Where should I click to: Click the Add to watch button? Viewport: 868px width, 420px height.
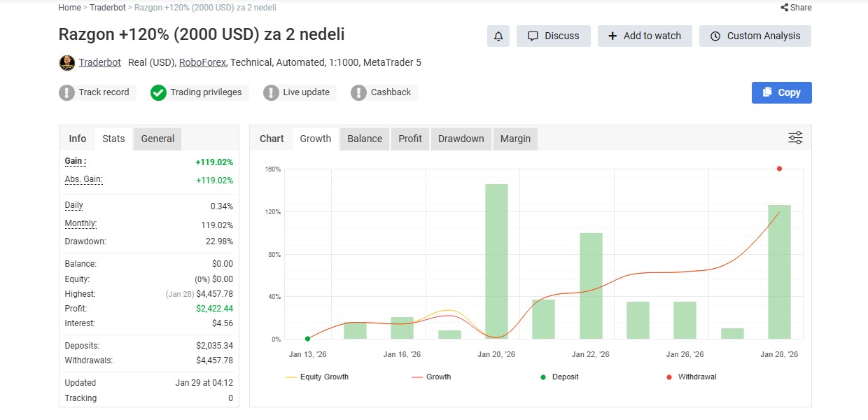tap(645, 36)
